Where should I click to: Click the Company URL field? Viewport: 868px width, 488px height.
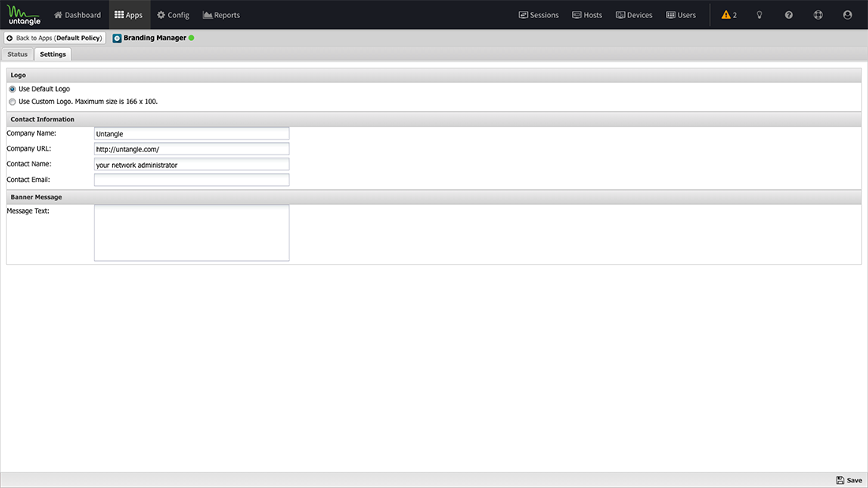192,149
